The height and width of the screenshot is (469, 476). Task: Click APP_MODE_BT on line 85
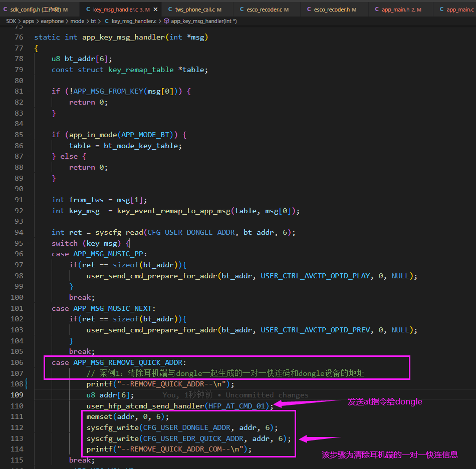coord(145,135)
